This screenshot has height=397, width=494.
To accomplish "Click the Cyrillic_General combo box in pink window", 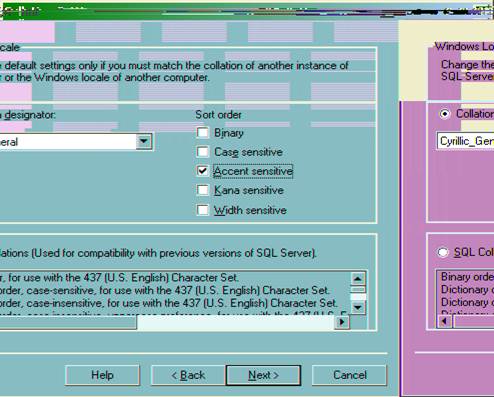I will coord(465,141).
